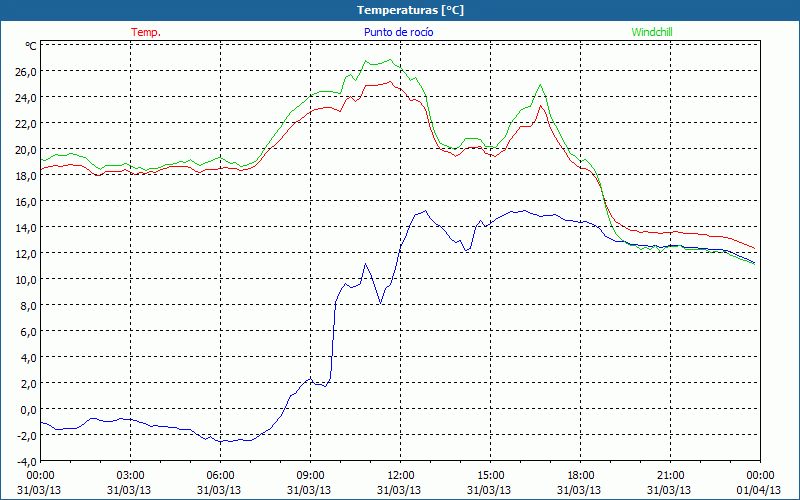Image resolution: width=800 pixels, height=500 pixels.
Task: Click the 26,0 y-axis value
Action: tap(24, 71)
